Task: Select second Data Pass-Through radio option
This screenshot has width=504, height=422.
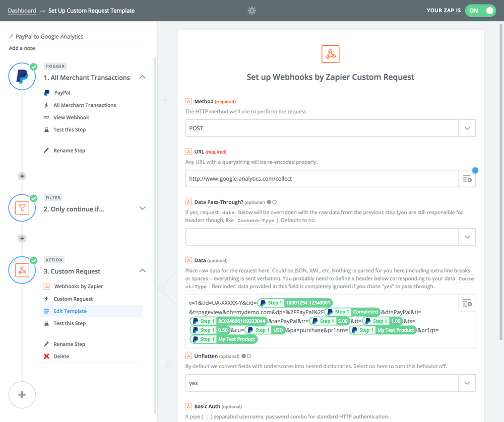Action: (x=275, y=202)
